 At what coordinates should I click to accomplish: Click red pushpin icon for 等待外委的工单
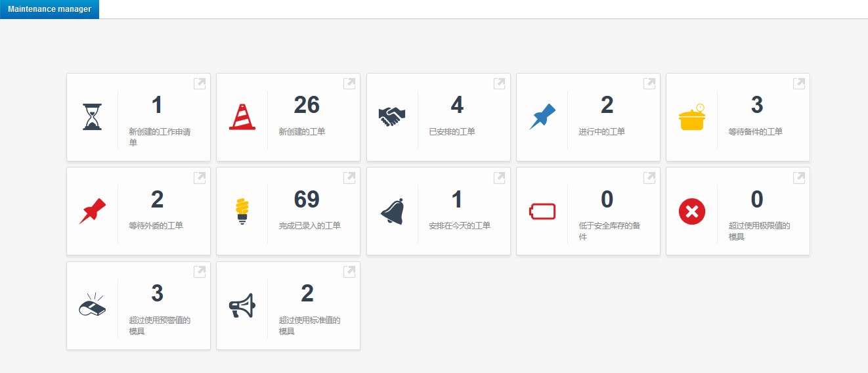coord(93,211)
